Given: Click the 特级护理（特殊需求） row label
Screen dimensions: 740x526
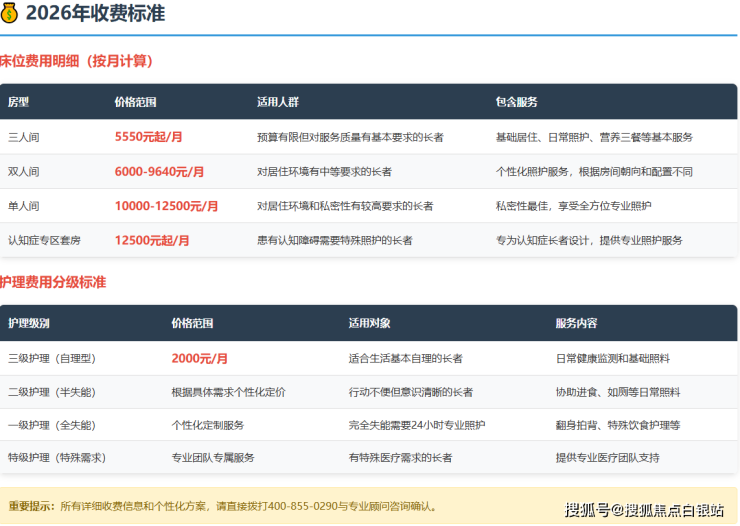Looking at the screenshot, I should pos(56,457).
